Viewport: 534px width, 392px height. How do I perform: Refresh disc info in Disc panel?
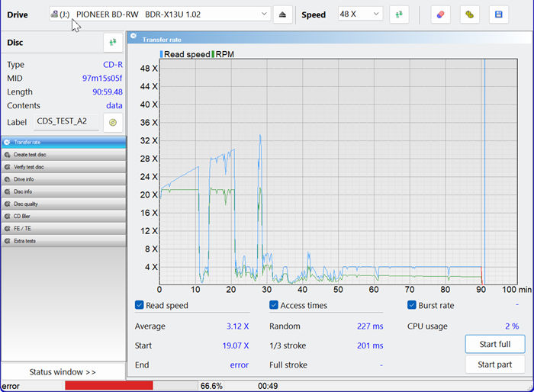(113, 43)
